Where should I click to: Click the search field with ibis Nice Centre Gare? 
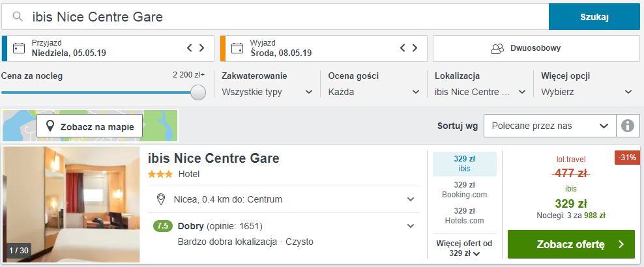pyautogui.click(x=275, y=17)
